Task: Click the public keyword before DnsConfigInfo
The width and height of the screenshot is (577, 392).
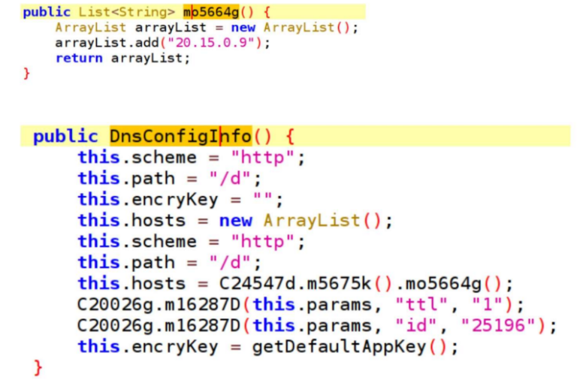Action: 65,136
